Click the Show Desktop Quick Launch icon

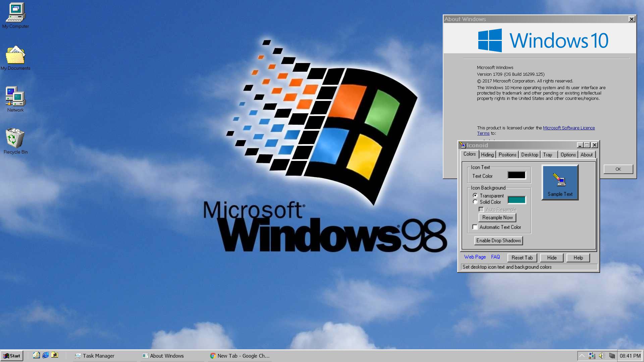[x=37, y=356]
